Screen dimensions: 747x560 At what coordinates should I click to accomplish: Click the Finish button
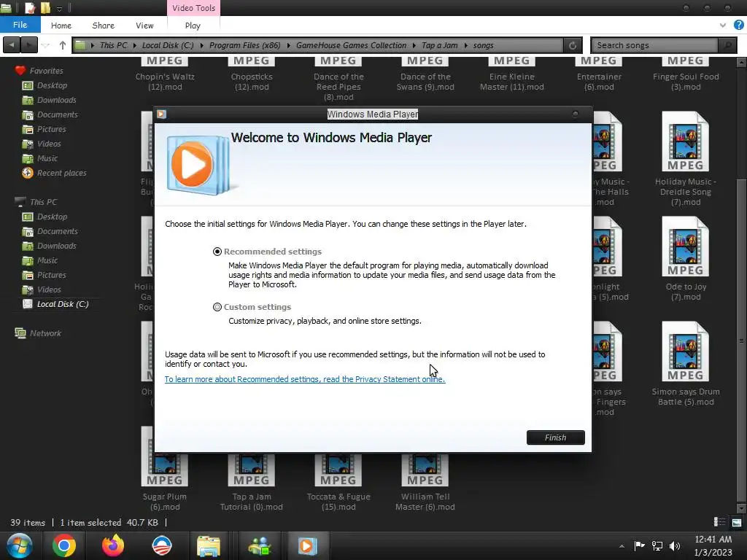(555, 437)
